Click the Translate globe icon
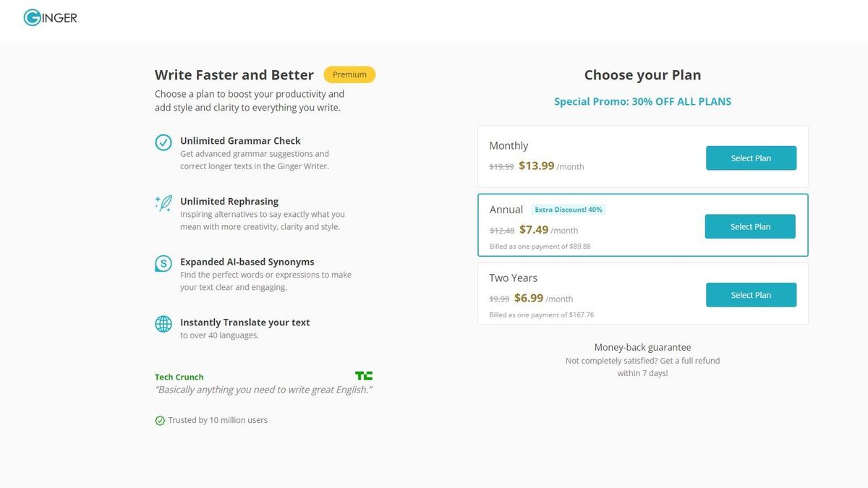868x488 pixels. 163,325
